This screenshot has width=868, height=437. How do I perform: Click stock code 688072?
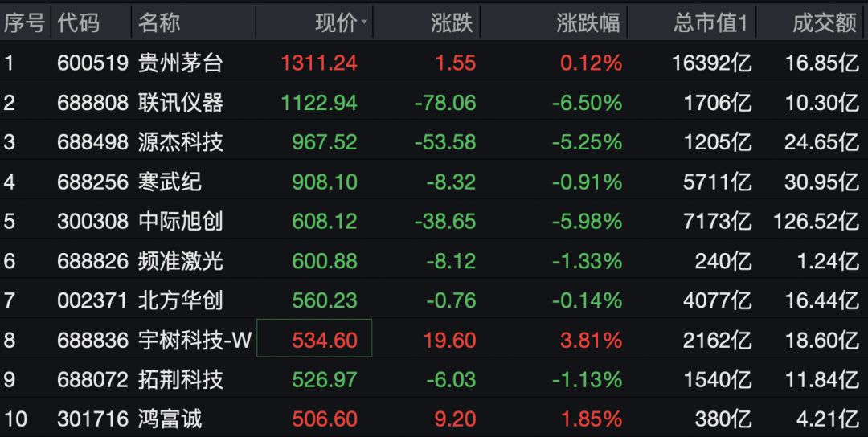point(92,379)
